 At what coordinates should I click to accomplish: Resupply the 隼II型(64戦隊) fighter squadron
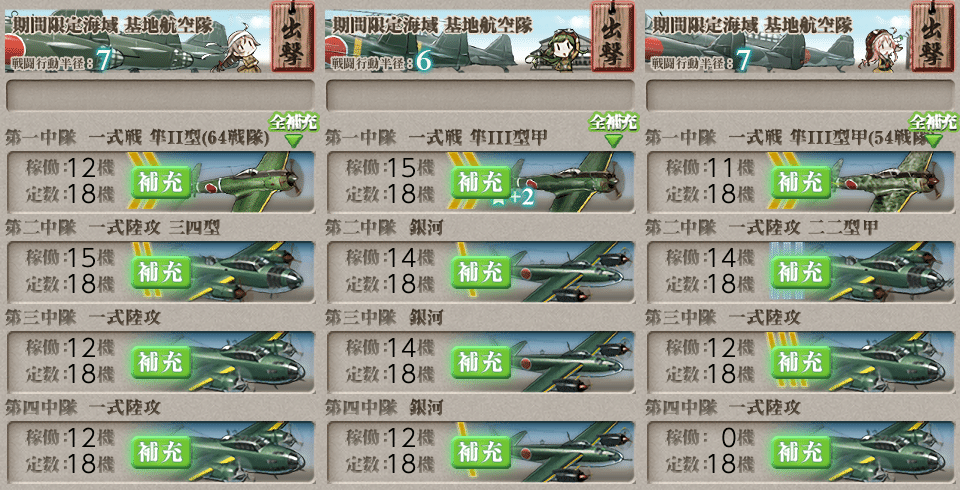[x=161, y=182]
